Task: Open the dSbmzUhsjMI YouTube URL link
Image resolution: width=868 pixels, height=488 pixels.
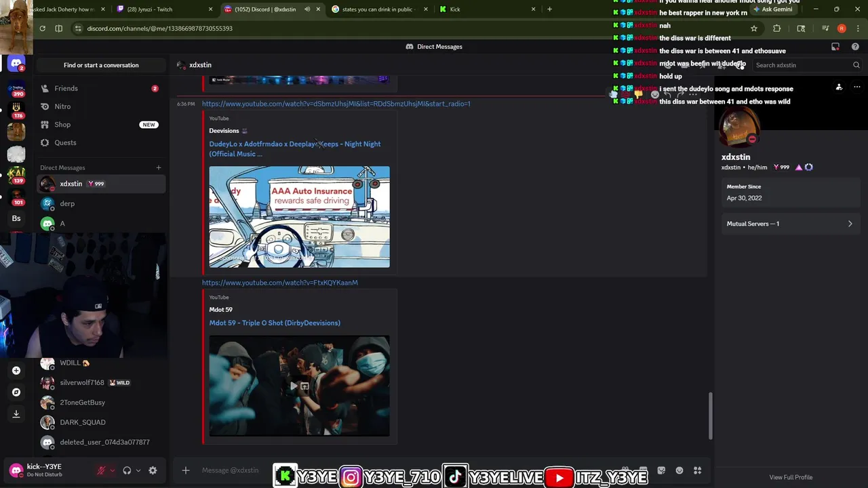Action: pos(336,104)
